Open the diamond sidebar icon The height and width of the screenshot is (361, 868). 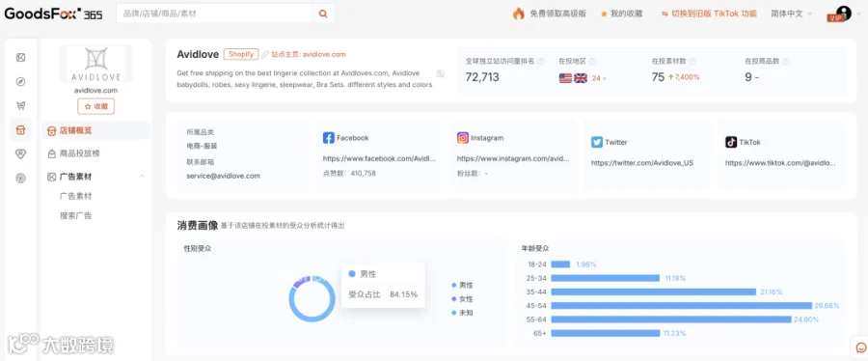pos(20,153)
